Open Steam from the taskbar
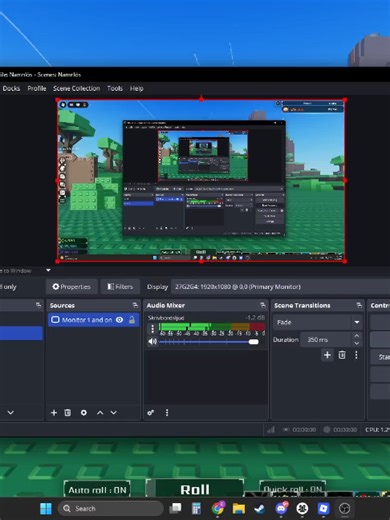The image size is (390, 520). [x=260, y=508]
